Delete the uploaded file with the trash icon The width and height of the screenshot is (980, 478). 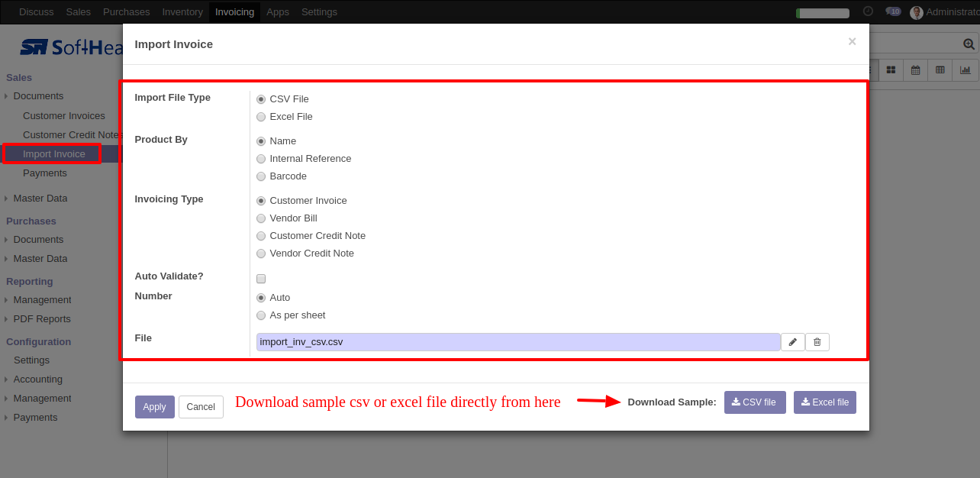pos(817,342)
